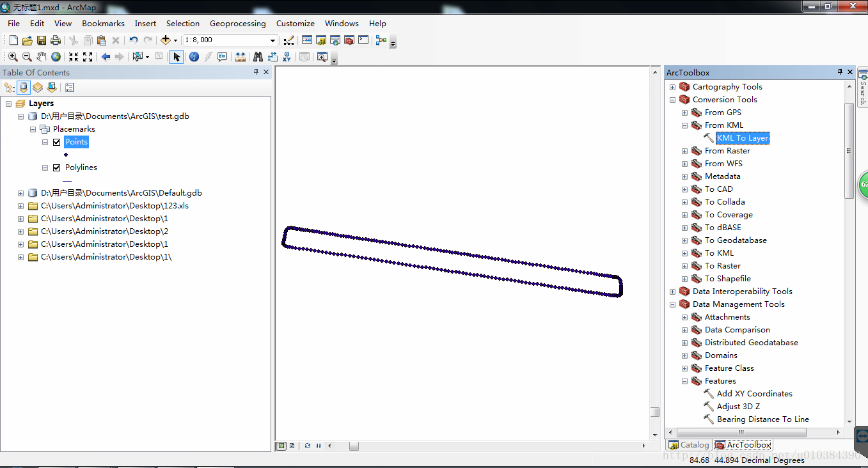Screen dimensions: 868x468
Task: Switch to the Catalog tab
Action: pos(689,445)
